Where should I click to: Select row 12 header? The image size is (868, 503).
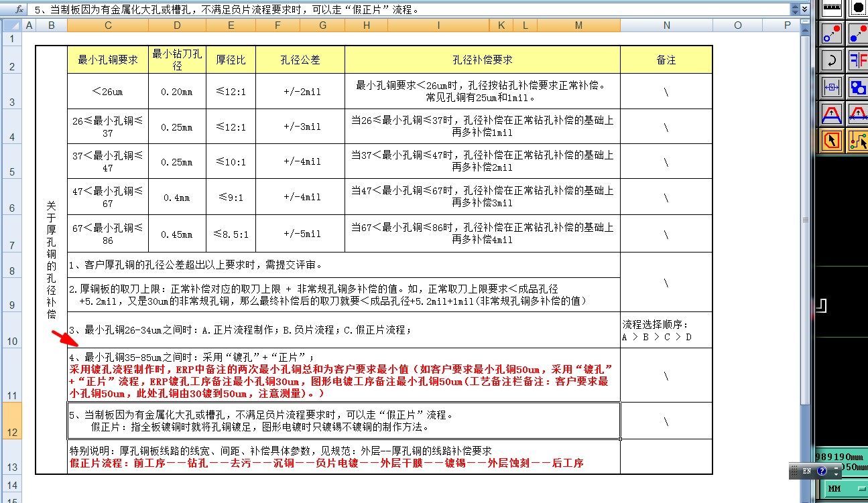point(11,421)
